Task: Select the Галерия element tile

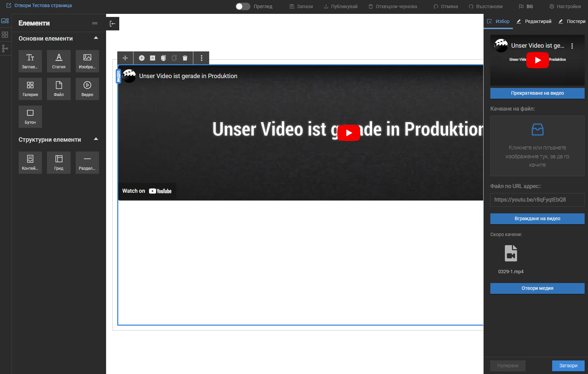Action: [x=30, y=89]
